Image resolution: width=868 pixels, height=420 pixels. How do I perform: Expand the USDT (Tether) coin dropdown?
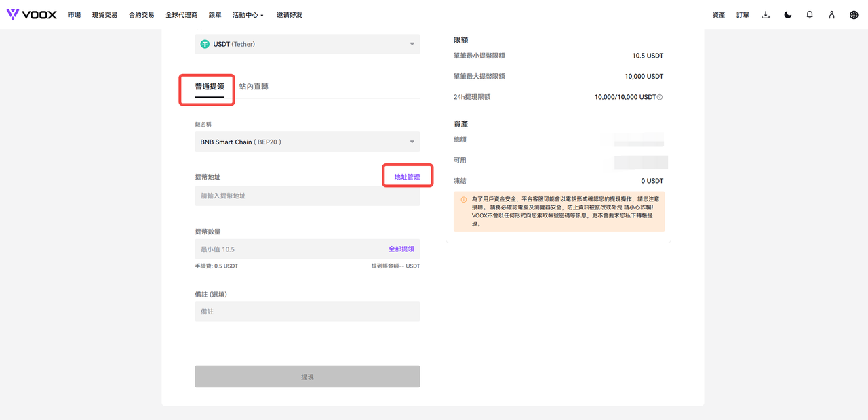[x=307, y=44]
